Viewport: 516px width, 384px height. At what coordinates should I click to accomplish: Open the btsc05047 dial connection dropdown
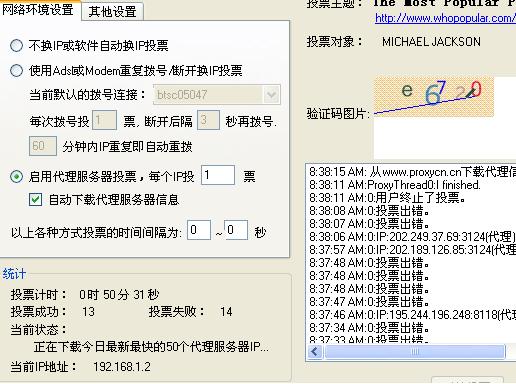271,95
